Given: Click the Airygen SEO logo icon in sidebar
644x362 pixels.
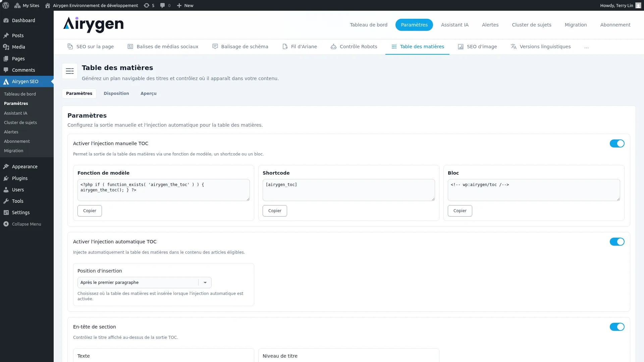Looking at the screenshot, I should coord(6,81).
